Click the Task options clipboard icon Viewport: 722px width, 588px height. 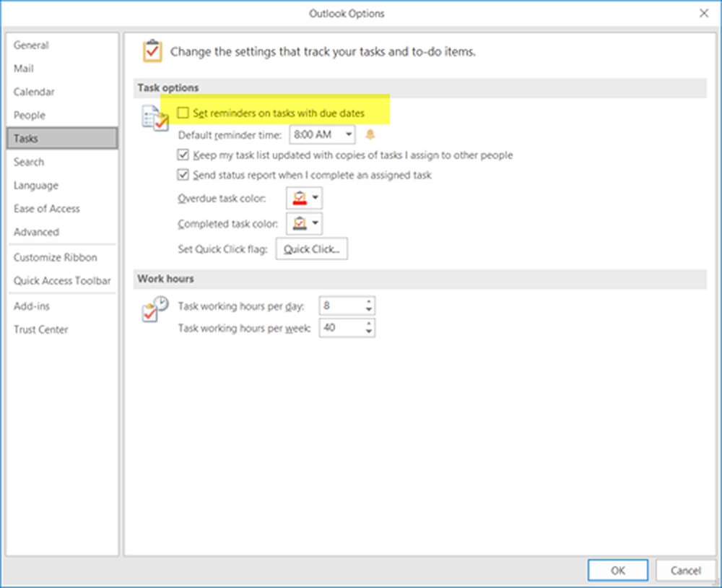point(156,118)
